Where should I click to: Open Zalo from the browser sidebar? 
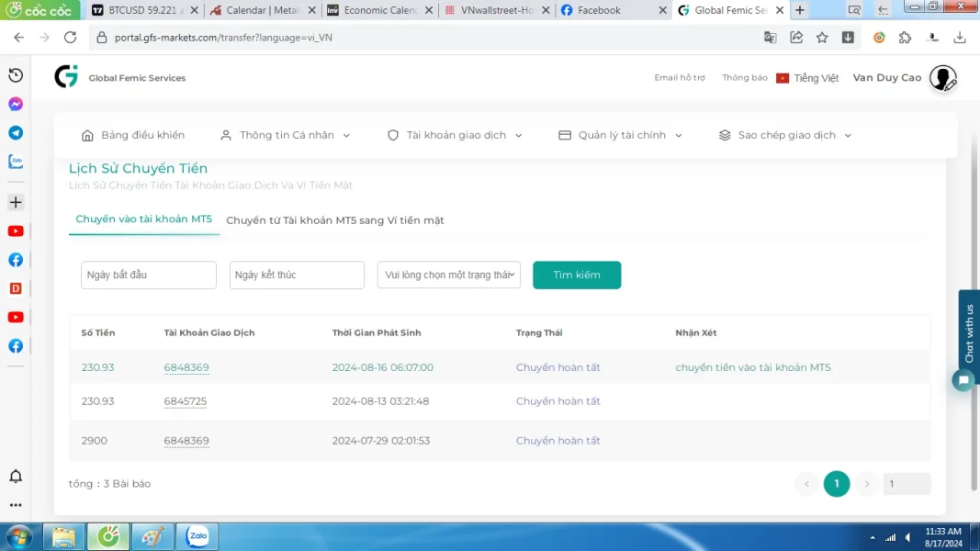16,162
